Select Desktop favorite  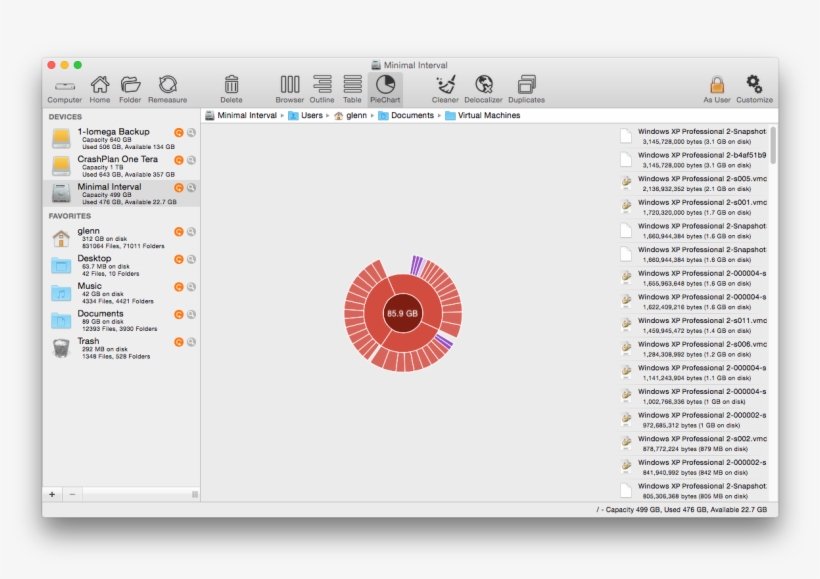pos(121,266)
